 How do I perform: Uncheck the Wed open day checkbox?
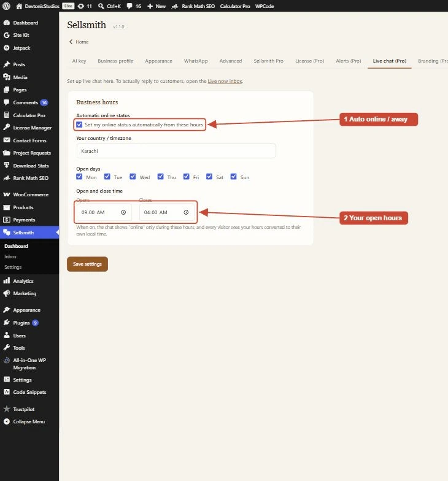pos(133,177)
